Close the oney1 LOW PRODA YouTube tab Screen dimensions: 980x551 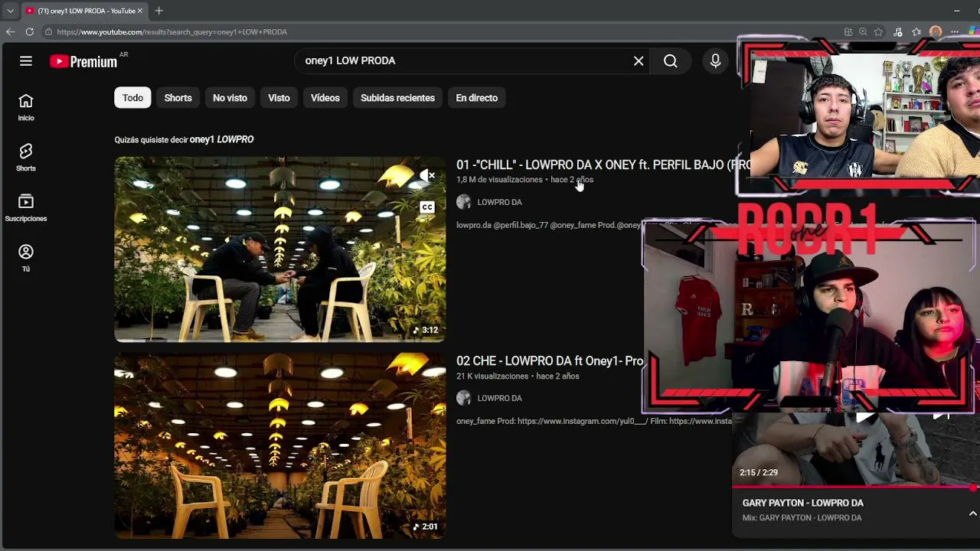click(x=139, y=11)
